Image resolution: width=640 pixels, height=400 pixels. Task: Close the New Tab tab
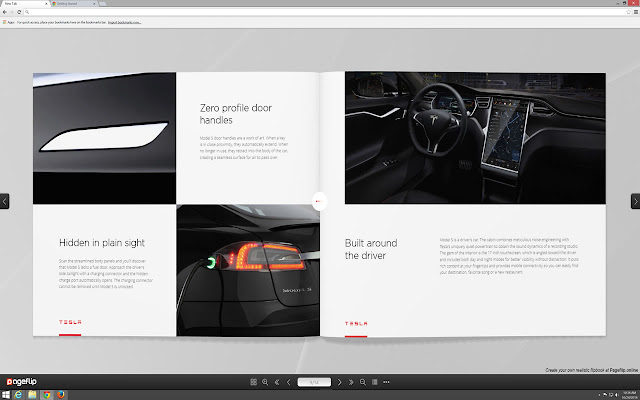pyautogui.click(x=46, y=3)
